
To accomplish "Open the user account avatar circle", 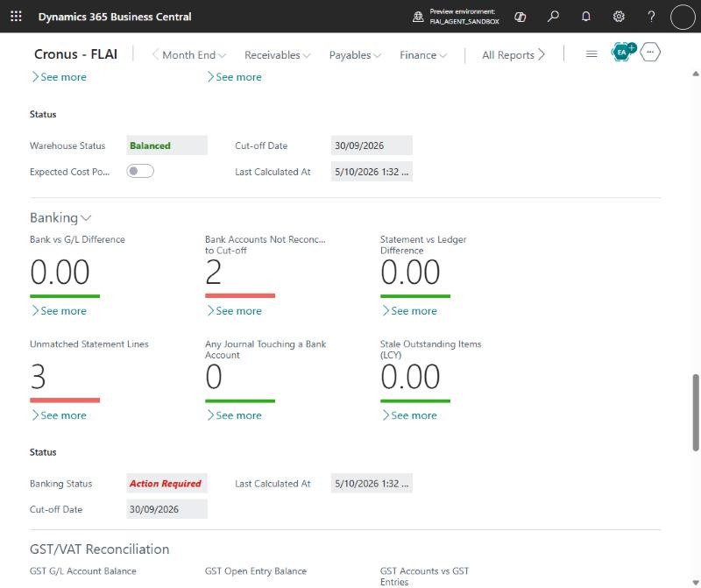I will click(683, 17).
